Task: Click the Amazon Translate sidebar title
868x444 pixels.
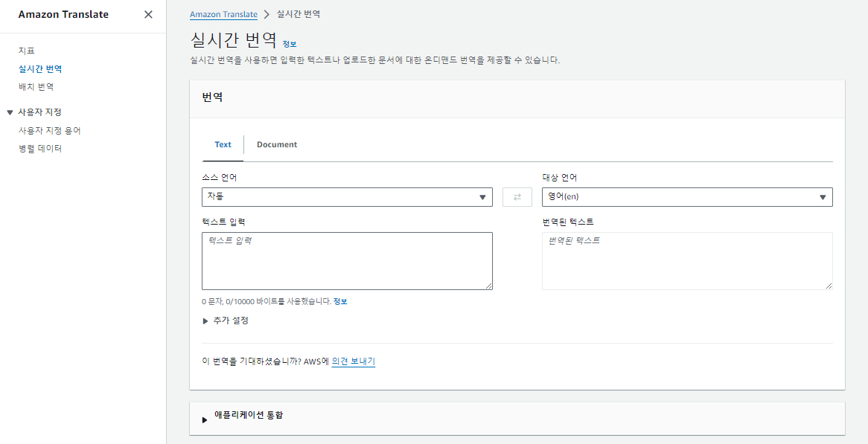Action: coord(63,15)
